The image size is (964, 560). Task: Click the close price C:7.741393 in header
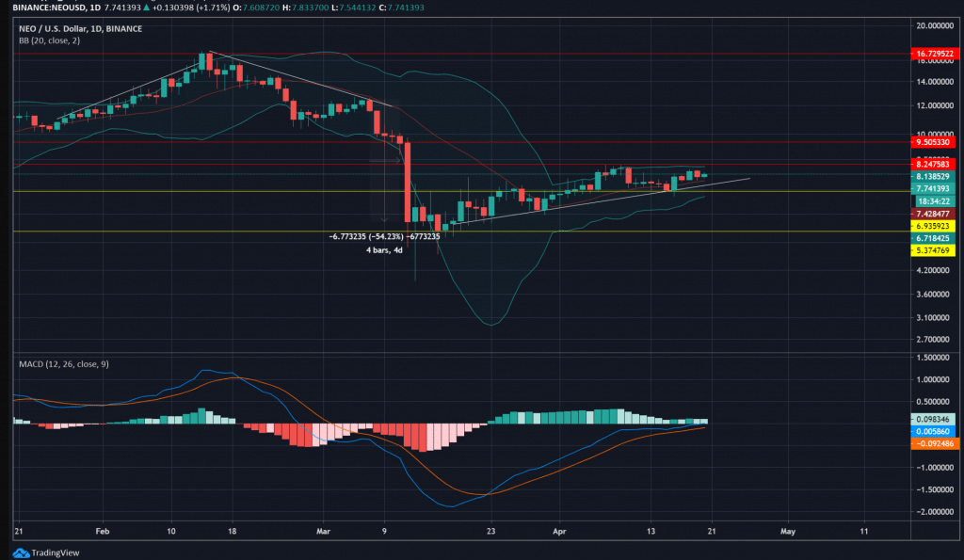click(x=401, y=8)
